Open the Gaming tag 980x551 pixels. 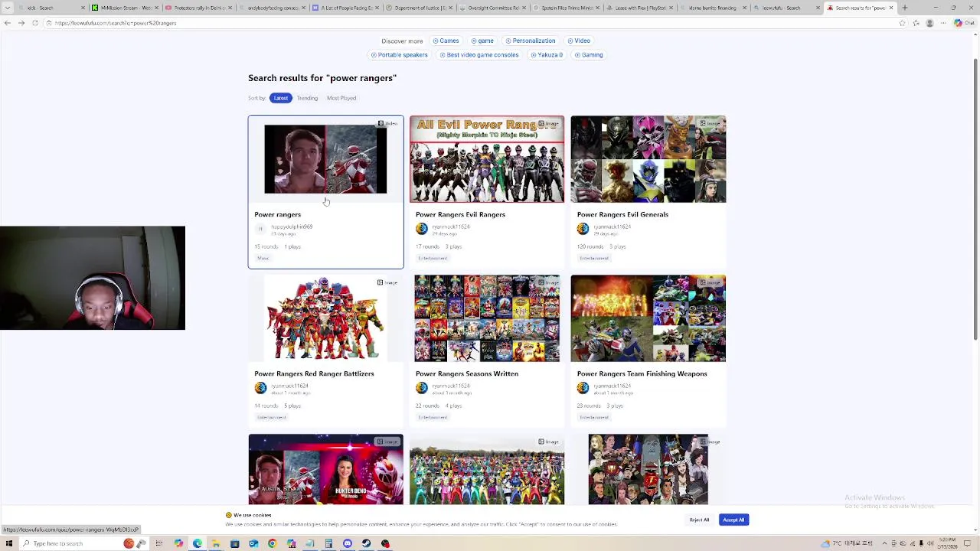pyautogui.click(x=589, y=55)
